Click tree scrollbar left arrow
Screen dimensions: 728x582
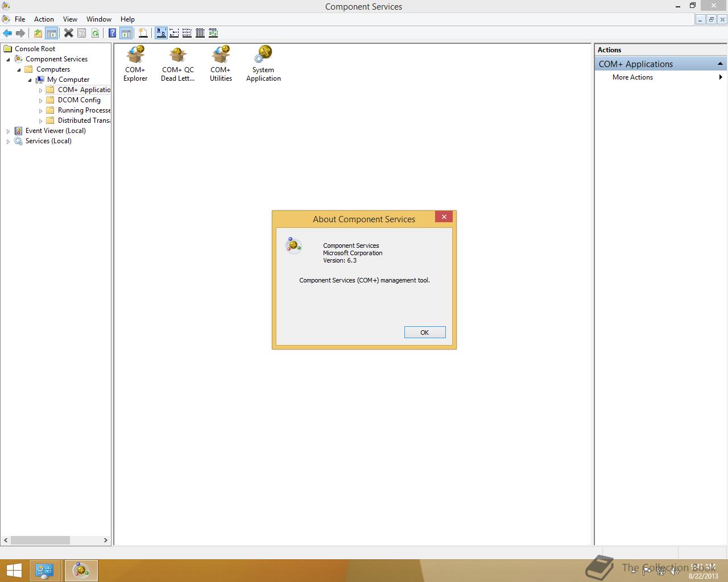(x=6, y=540)
